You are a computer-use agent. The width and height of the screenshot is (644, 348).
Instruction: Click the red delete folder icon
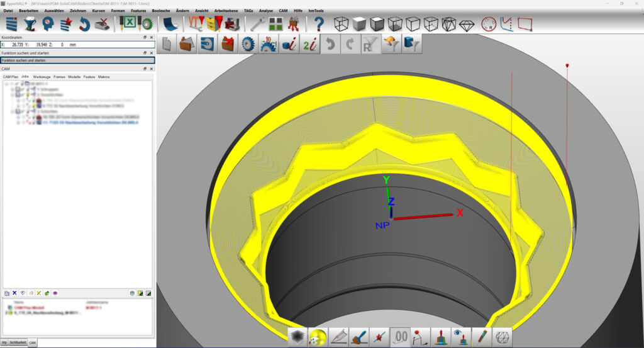pyautogui.click(x=227, y=45)
